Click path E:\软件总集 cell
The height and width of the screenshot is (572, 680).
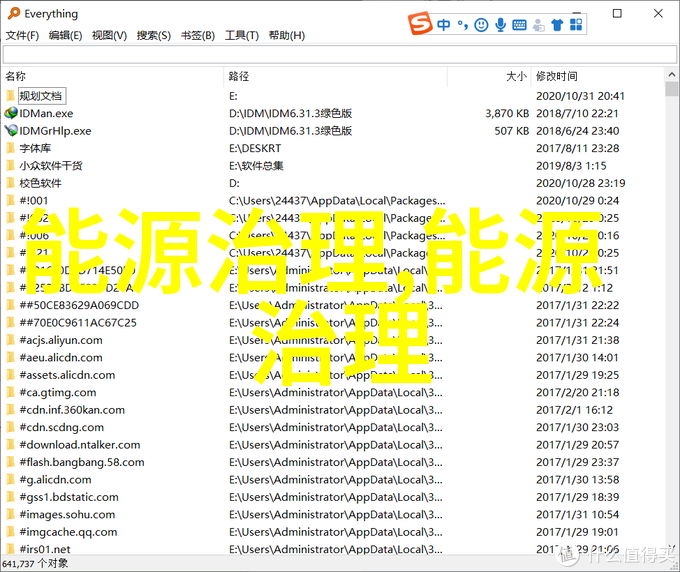pos(256,165)
